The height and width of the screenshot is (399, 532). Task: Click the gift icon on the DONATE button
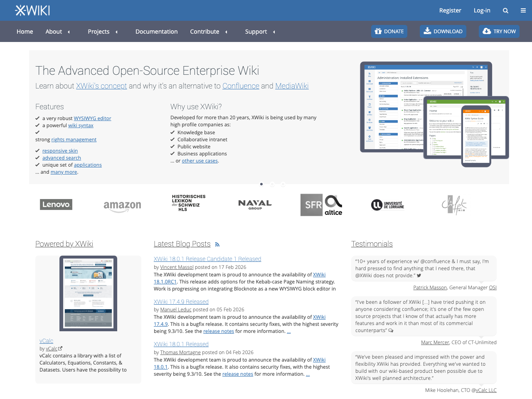379,31
